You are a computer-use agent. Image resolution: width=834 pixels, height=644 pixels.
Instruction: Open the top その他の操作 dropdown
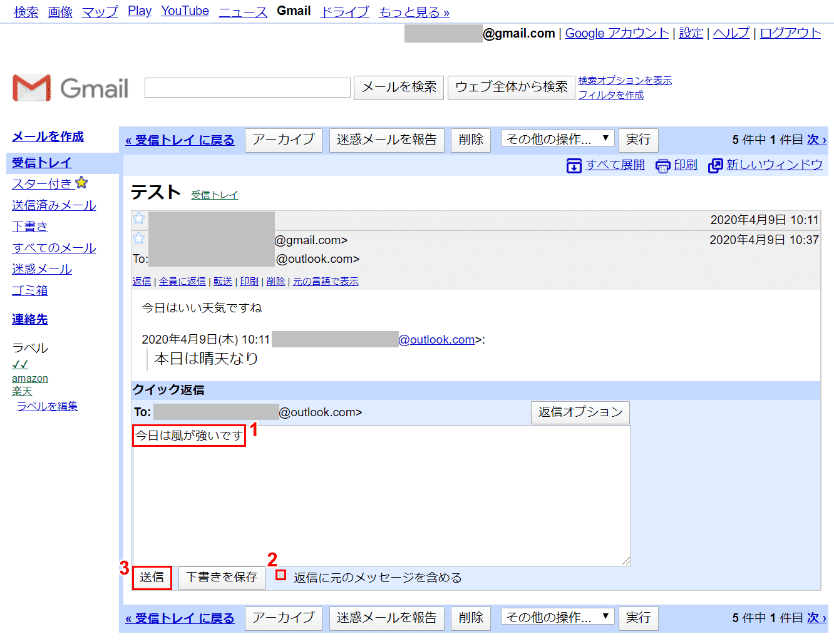click(557, 139)
